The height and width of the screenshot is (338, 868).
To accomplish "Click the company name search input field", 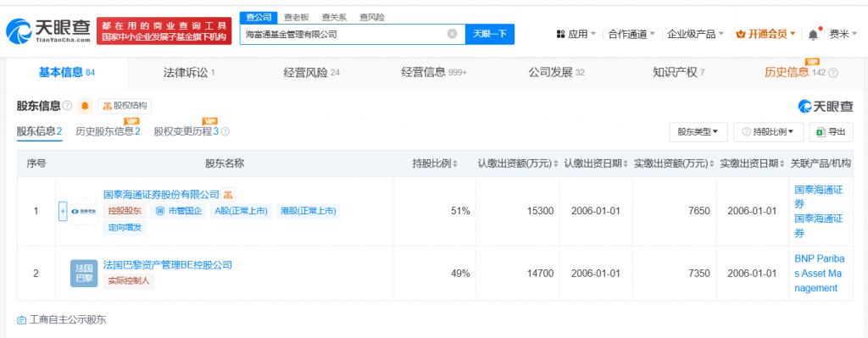I will click(x=343, y=34).
